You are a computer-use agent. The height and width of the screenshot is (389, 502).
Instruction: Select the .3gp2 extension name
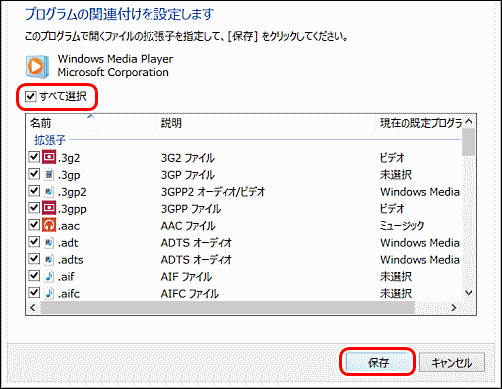72,192
